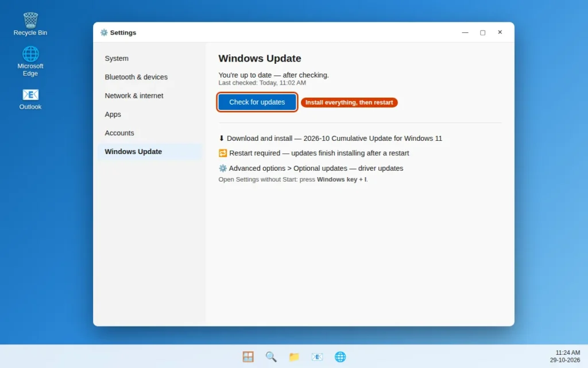Click the date 29-10-2026 in the taskbar
The image size is (588, 368).
click(x=565, y=360)
